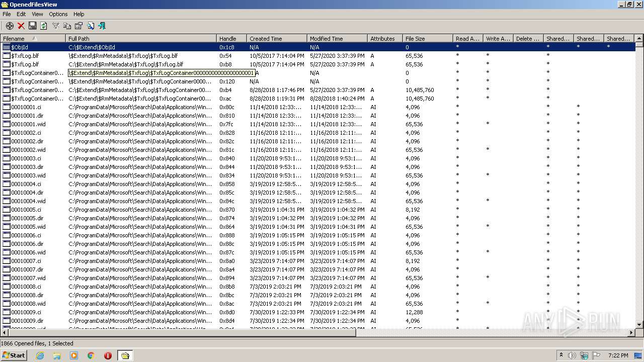The width and height of the screenshot is (644, 362).
Task: Select the 00010005.wid file row
Action: tap(318, 227)
